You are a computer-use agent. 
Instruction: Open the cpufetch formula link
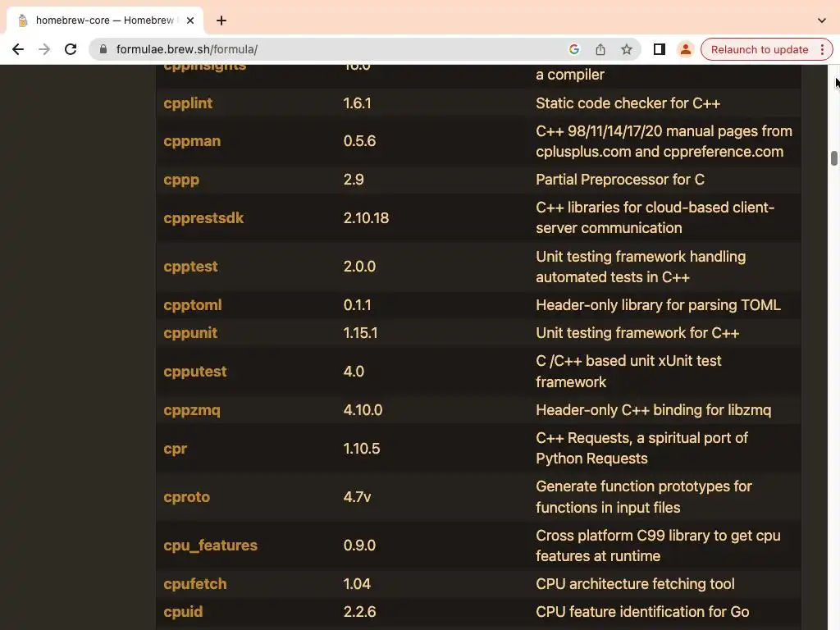(195, 583)
